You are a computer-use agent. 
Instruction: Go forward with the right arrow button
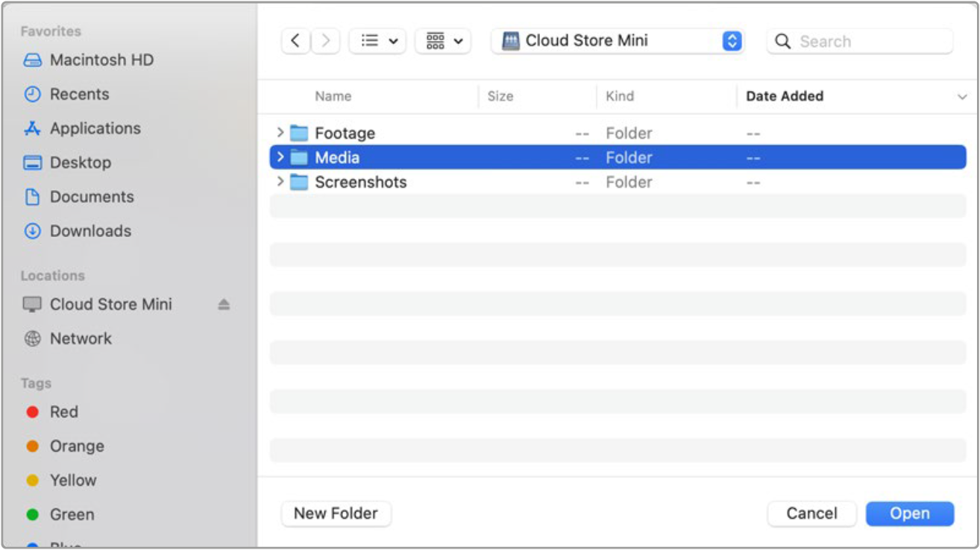[325, 41]
